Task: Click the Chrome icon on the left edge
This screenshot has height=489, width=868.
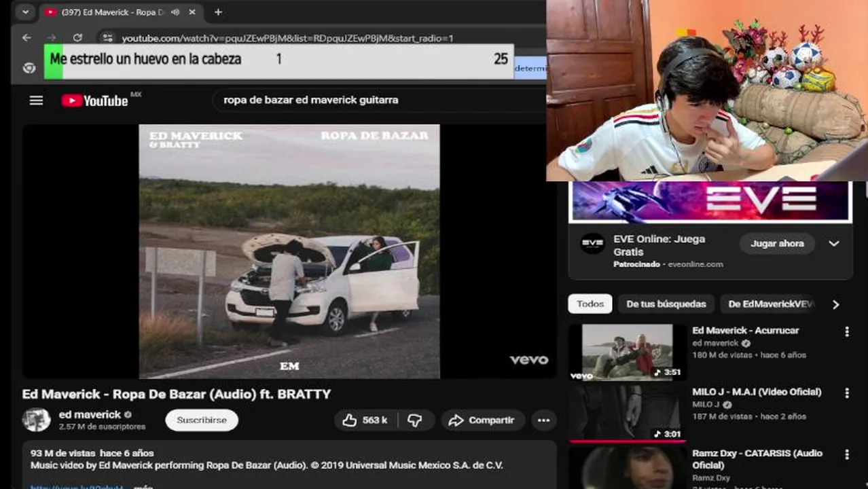Action: click(29, 68)
